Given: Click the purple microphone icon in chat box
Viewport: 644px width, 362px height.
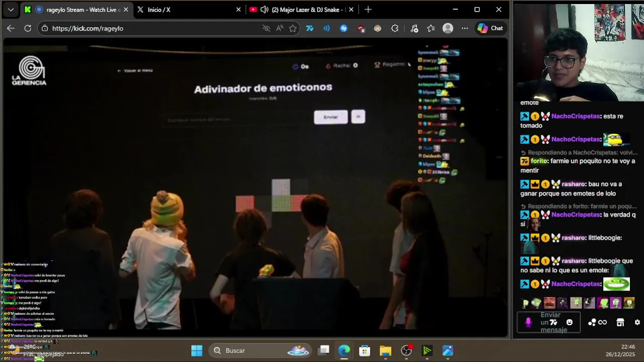Looking at the screenshot, I should pos(528,322).
